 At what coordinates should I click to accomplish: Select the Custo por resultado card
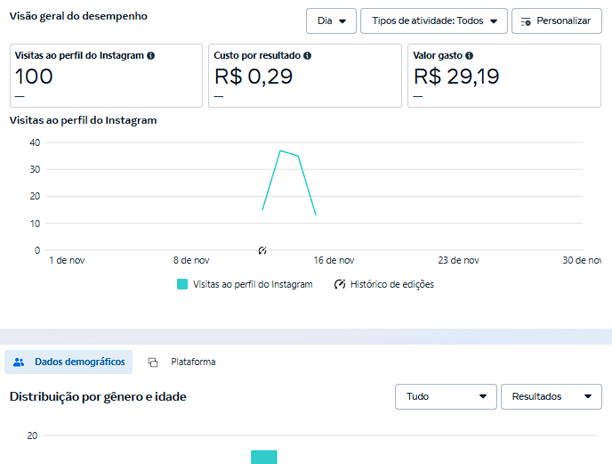305,76
